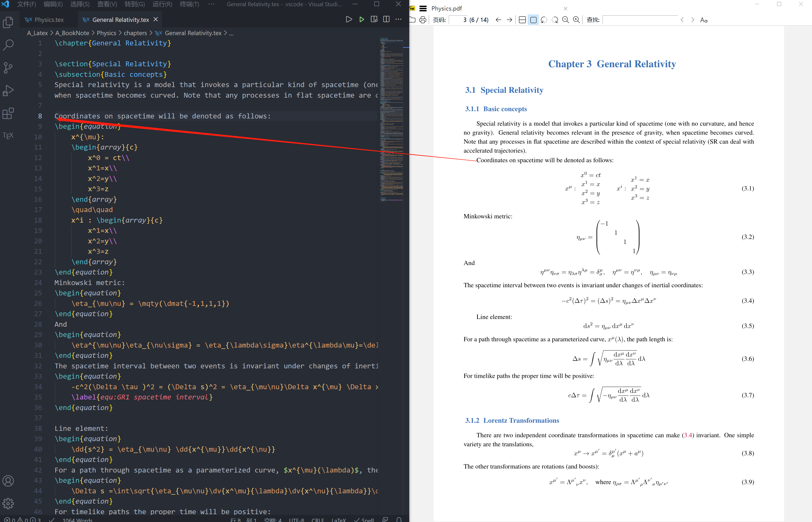The height and width of the screenshot is (522, 812).
Task: Run LaTeX build with the play icon
Action: point(361,19)
